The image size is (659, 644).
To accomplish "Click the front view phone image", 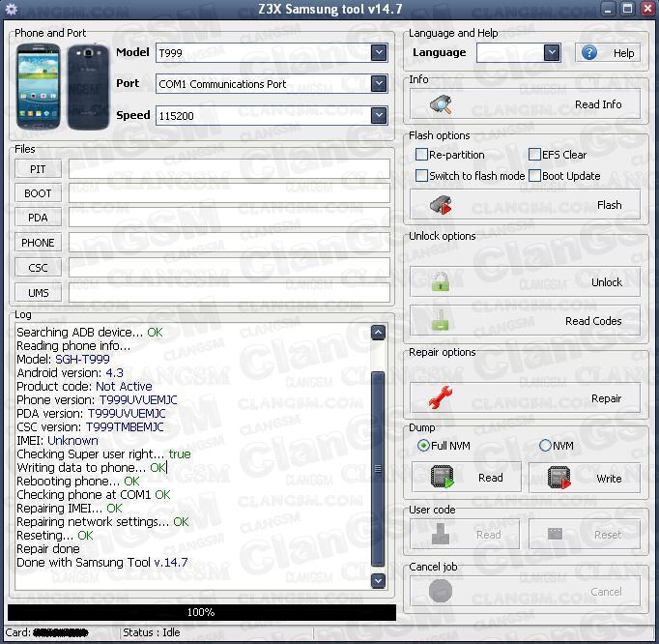I will click(x=39, y=86).
